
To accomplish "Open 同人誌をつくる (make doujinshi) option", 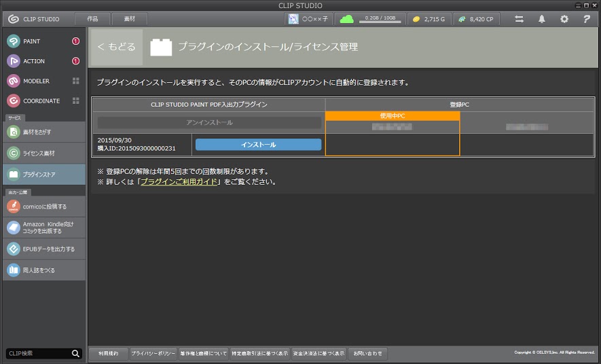I will [x=44, y=270].
